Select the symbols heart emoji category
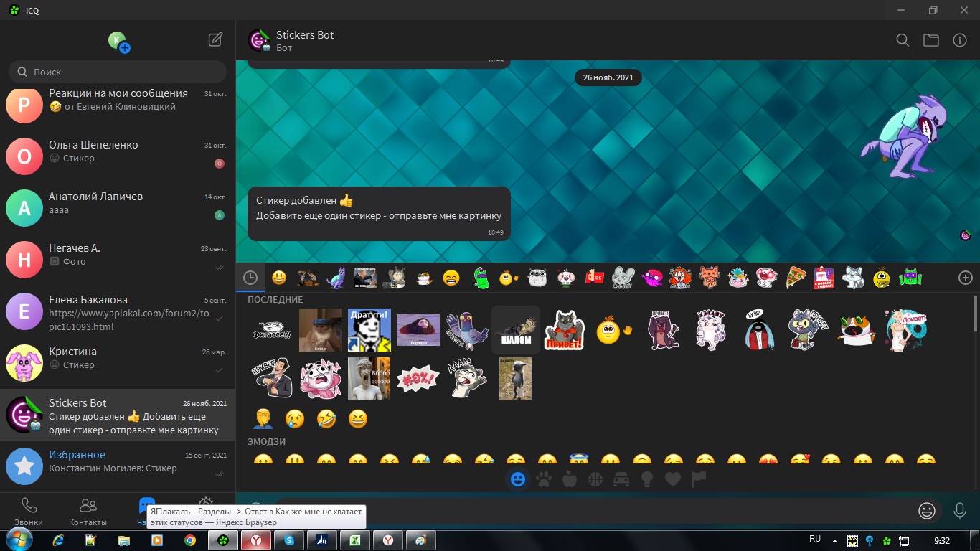 point(673,479)
